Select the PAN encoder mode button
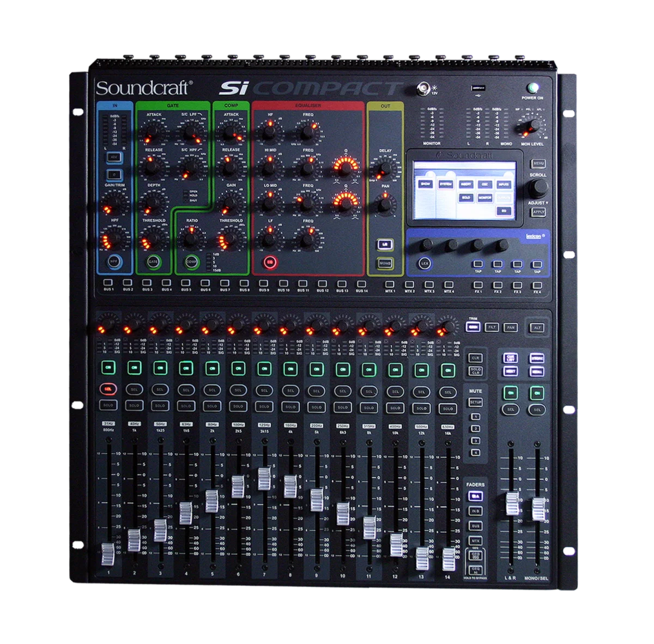The image size is (654, 644). pyautogui.click(x=510, y=327)
